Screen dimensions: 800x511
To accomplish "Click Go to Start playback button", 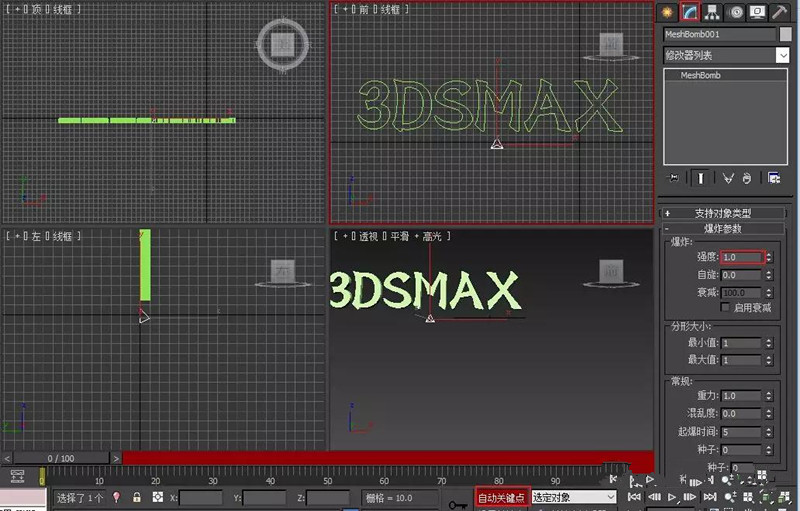I will 634,497.
